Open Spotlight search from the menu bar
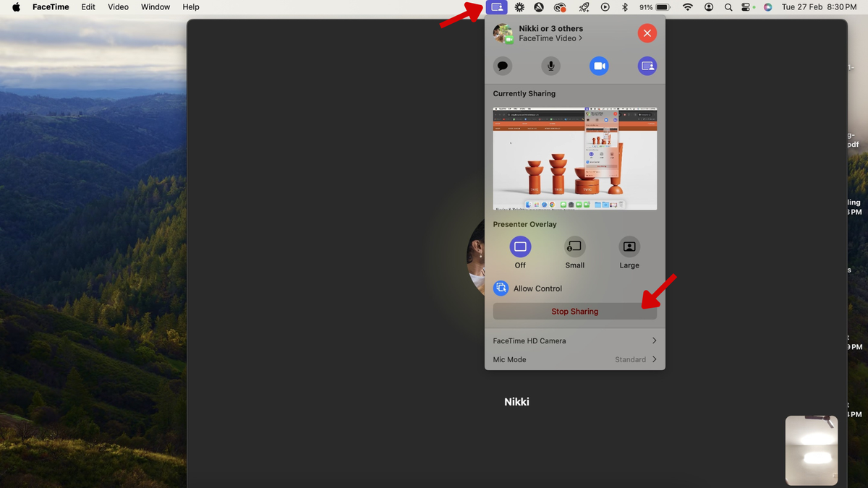Image resolution: width=868 pixels, height=488 pixels. (x=728, y=7)
